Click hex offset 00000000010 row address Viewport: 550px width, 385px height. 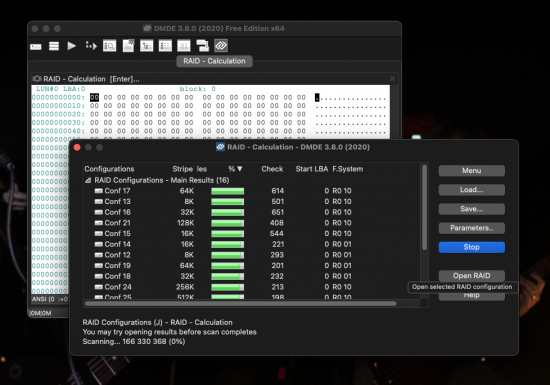pos(58,106)
